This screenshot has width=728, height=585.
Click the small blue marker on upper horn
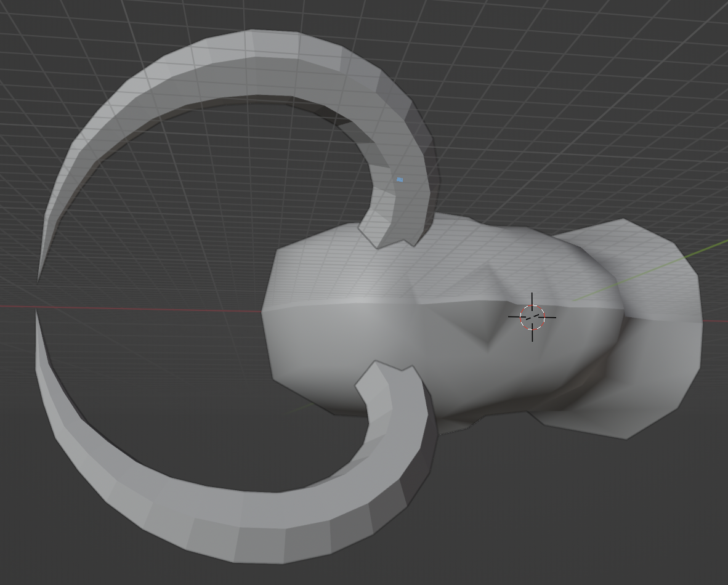point(400,180)
